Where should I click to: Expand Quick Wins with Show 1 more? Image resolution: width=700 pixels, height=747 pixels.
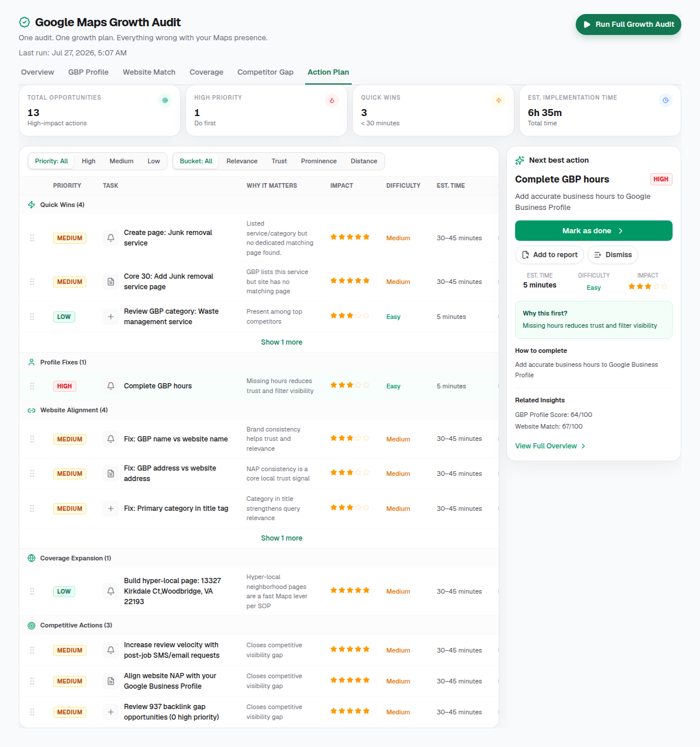point(282,342)
